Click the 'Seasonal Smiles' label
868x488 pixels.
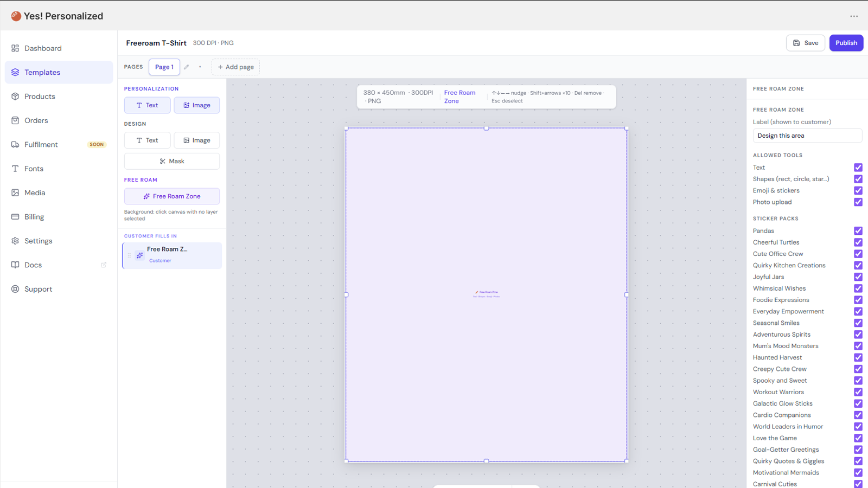776,323
